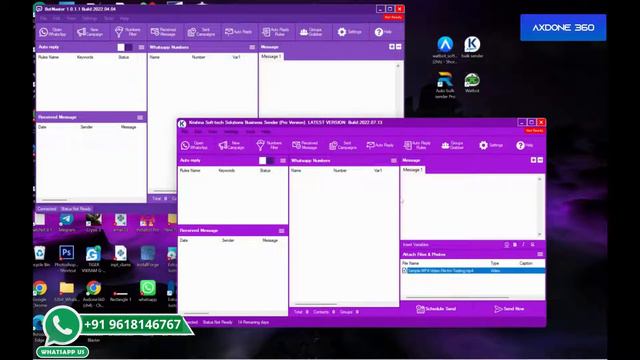This screenshot has width=640, height=360.
Task: Click Number column header in Business Sender
Action: pos(340,171)
